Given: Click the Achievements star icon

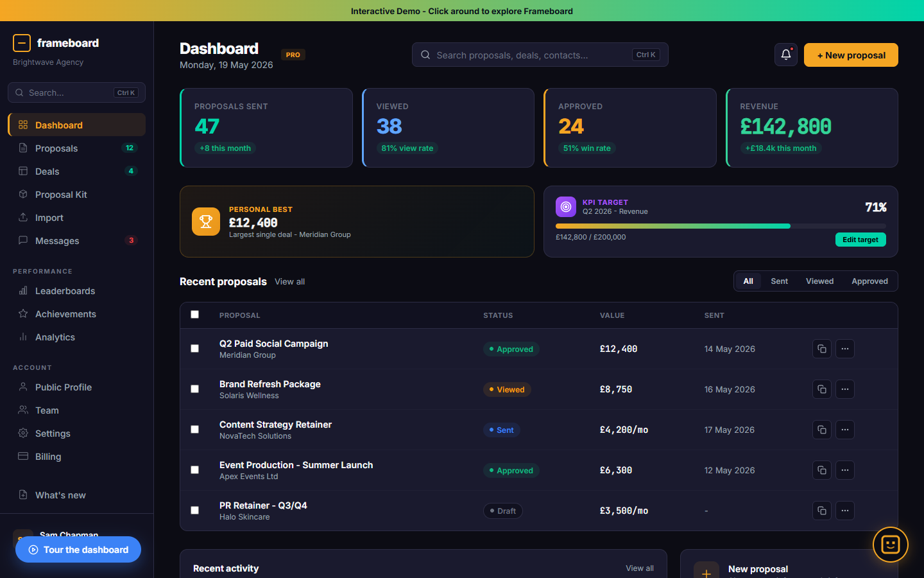Looking at the screenshot, I should [23, 313].
